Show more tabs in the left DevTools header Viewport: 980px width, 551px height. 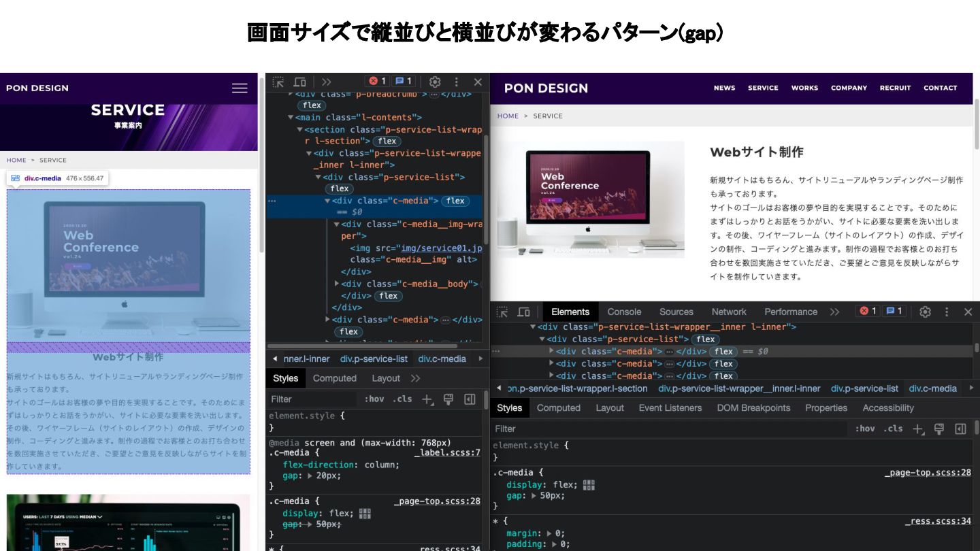[x=327, y=82]
